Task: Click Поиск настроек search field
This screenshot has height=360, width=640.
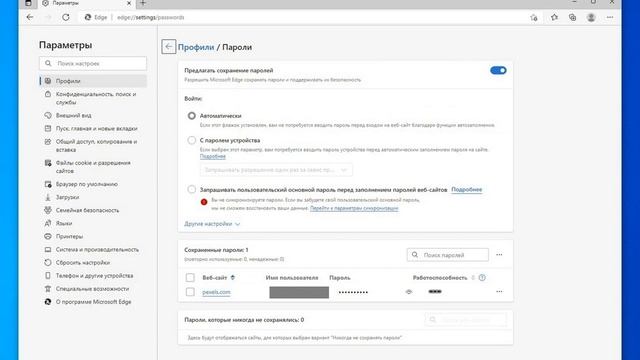Action: 93,63
